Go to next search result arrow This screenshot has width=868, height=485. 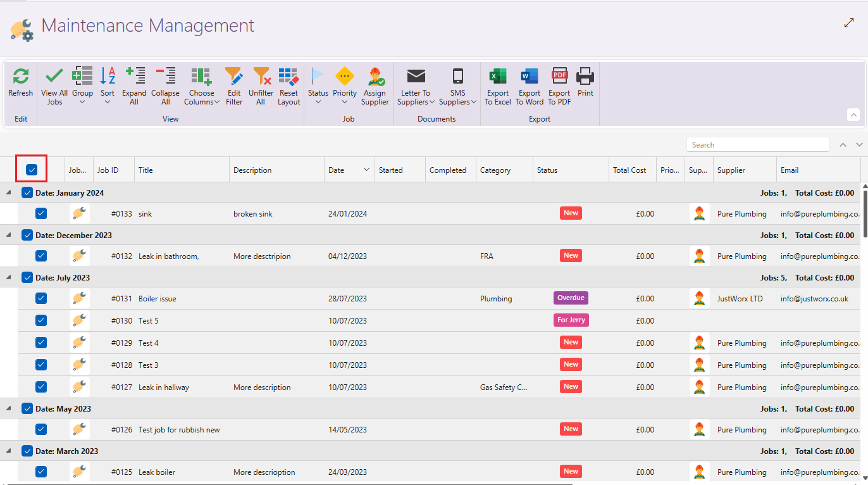pyautogui.click(x=859, y=145)
